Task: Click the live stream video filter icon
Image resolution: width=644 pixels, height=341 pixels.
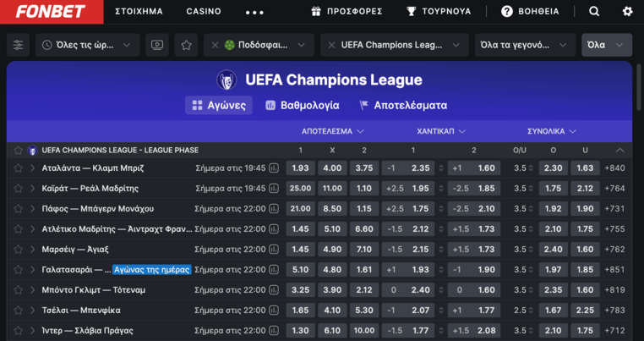Action: 156,45
